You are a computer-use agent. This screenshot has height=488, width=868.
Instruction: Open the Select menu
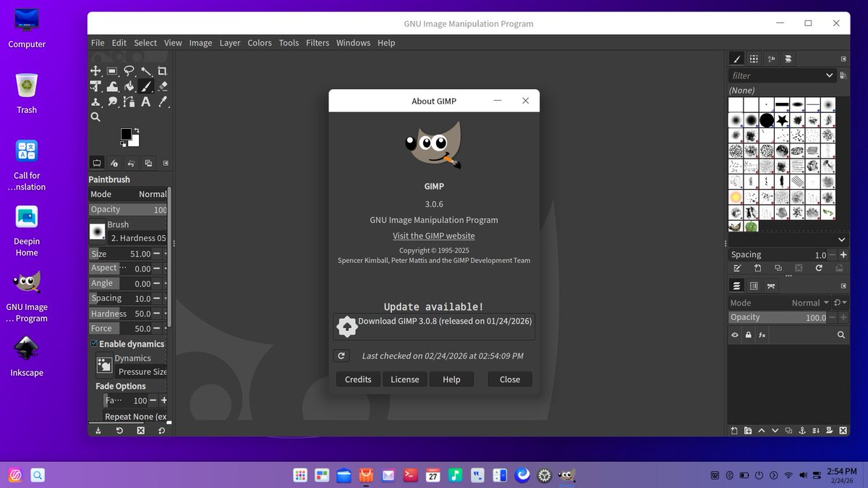145,43
